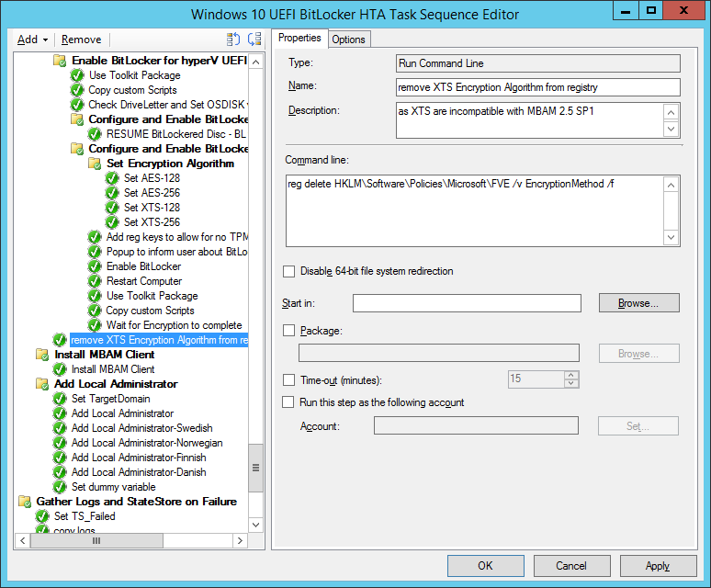Click check icon beside Add Local Administrator-Swedish

[x=60, y=428]
